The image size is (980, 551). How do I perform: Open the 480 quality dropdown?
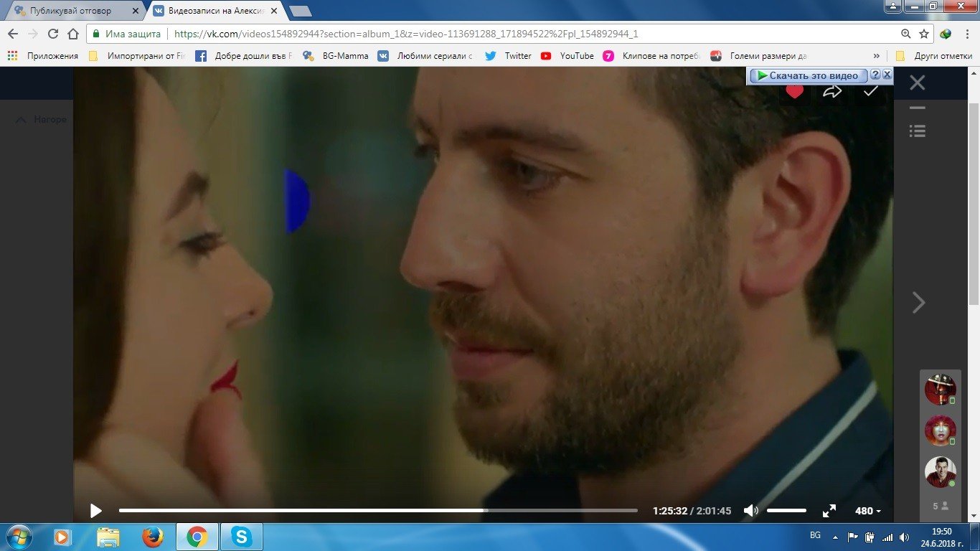(x=867, y=511)
